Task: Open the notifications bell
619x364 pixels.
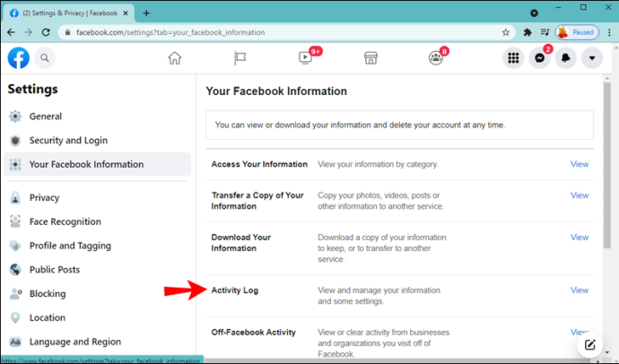Action: pos(566,58)
